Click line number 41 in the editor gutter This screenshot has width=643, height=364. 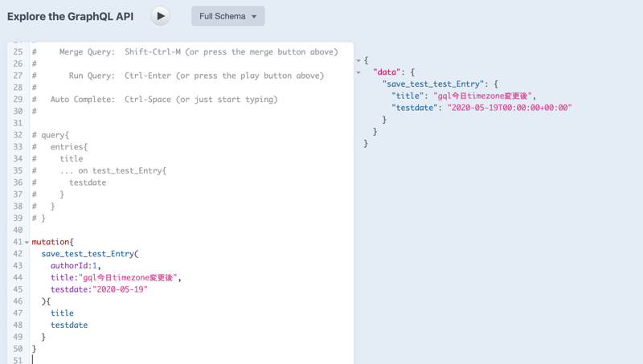(x=17, y=242)
